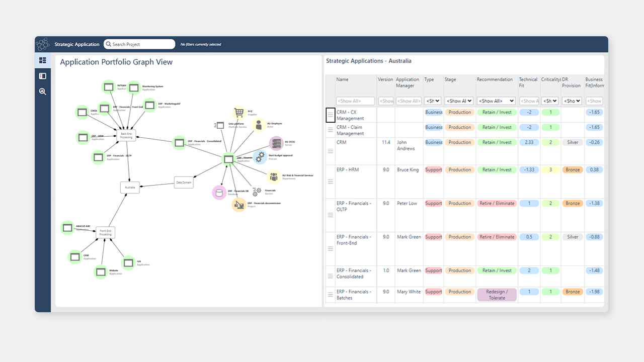Select the Australia box node

click(x=130, y=187)
